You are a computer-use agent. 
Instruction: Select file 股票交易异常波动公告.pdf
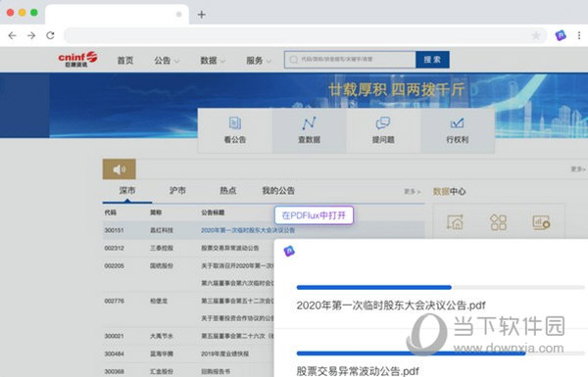(358, 371)
